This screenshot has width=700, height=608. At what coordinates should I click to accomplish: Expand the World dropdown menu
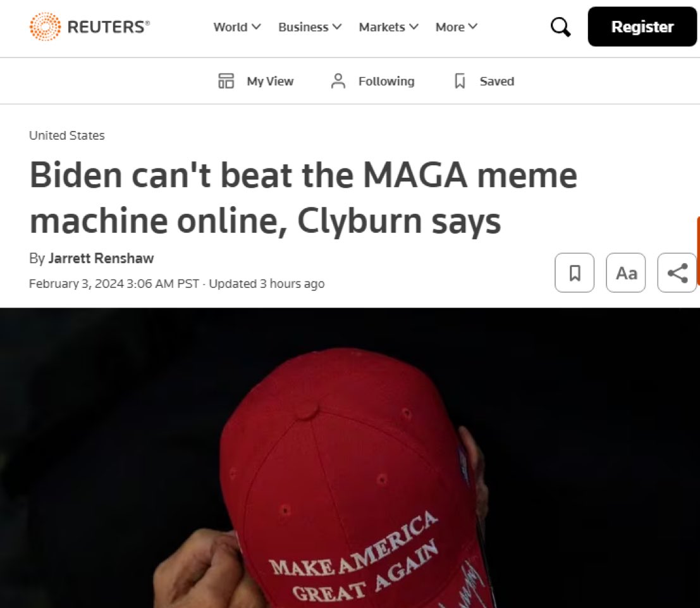[237, 27]
